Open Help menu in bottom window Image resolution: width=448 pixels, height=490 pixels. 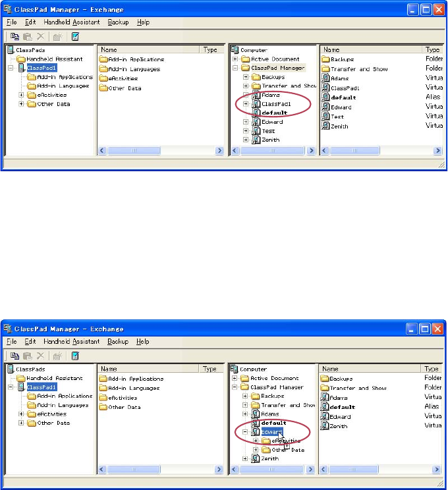coord(142,342)
